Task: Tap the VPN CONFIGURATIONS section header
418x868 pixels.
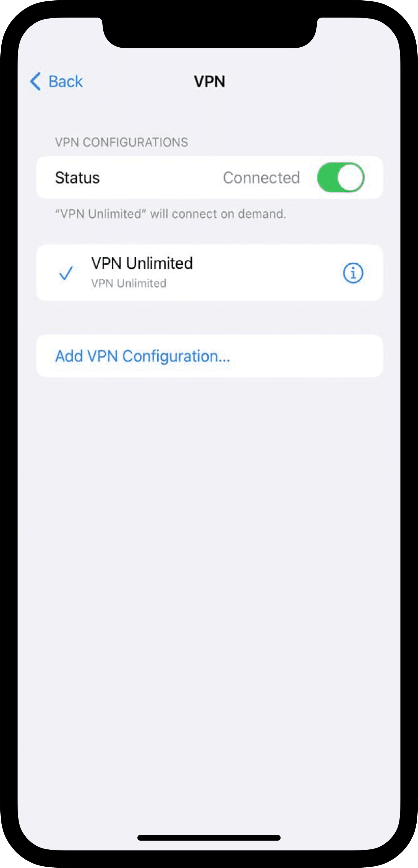Action: click(x=122, y=142)
